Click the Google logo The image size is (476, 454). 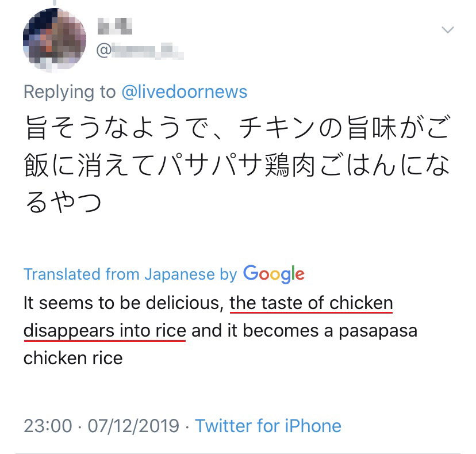point(274,273)
